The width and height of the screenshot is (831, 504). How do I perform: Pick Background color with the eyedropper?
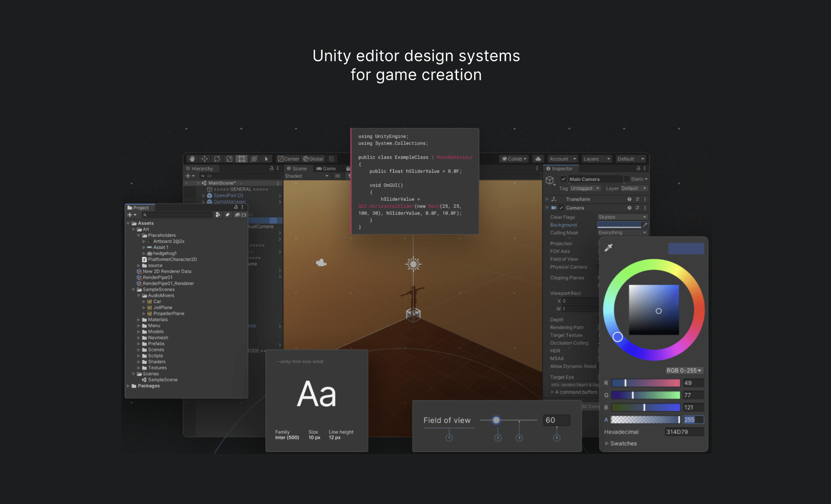click(645, 225)
